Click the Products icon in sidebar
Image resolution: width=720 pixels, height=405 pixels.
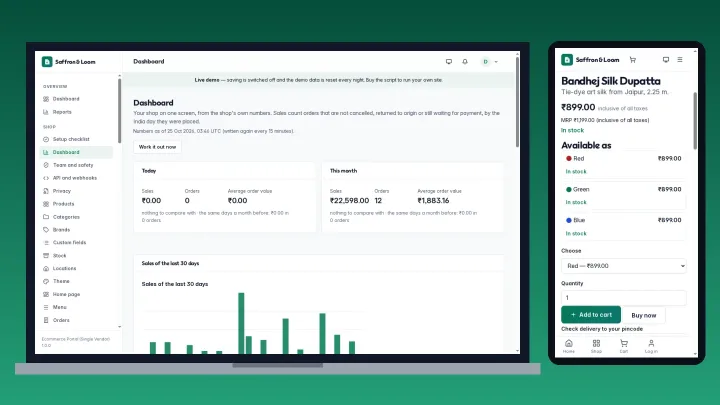46,204
